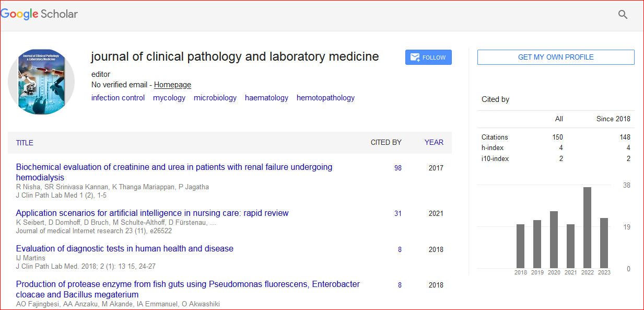
Task: Click Get My Own Profile button
Action: 555,58
